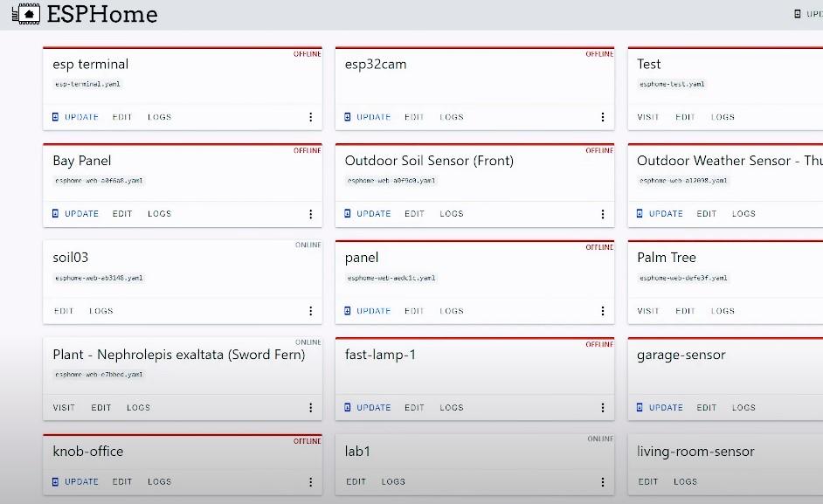Click the update icon on the garage-sensor card

[640, 407]
